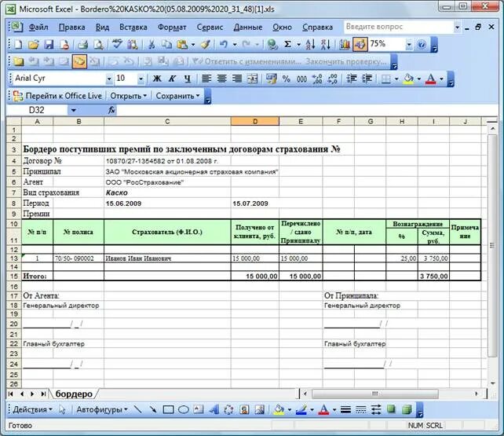Click the Open folder icon in the Standard toolbar

coord(34,44)
